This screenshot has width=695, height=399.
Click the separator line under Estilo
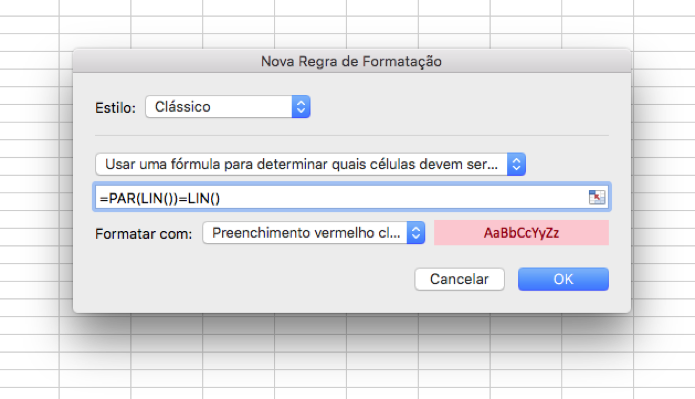(352, 136)
